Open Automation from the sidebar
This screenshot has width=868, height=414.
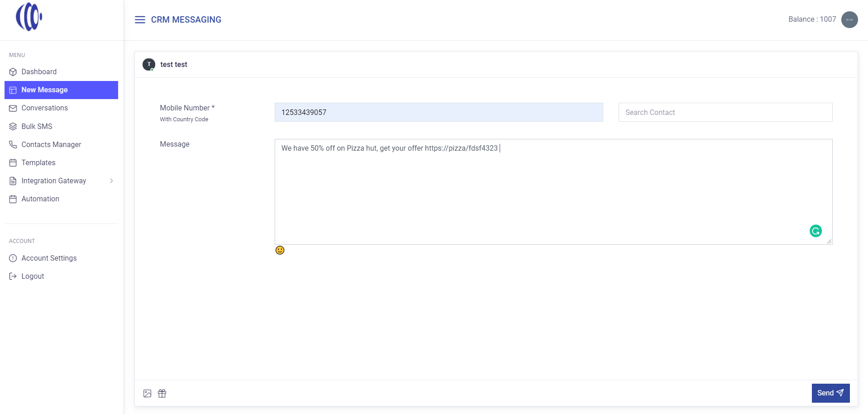(x=61, y=199)
